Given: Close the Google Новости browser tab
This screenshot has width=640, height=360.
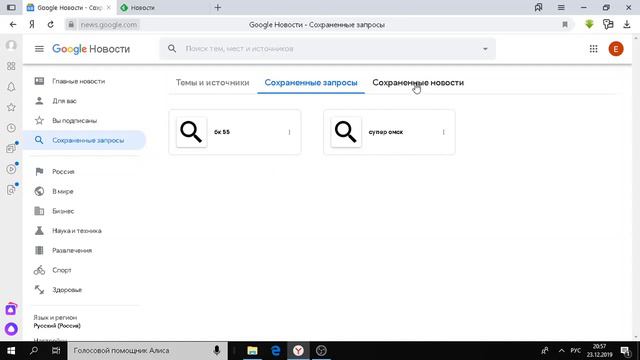Looking at the screenshot, I should [x=109, y=7].
